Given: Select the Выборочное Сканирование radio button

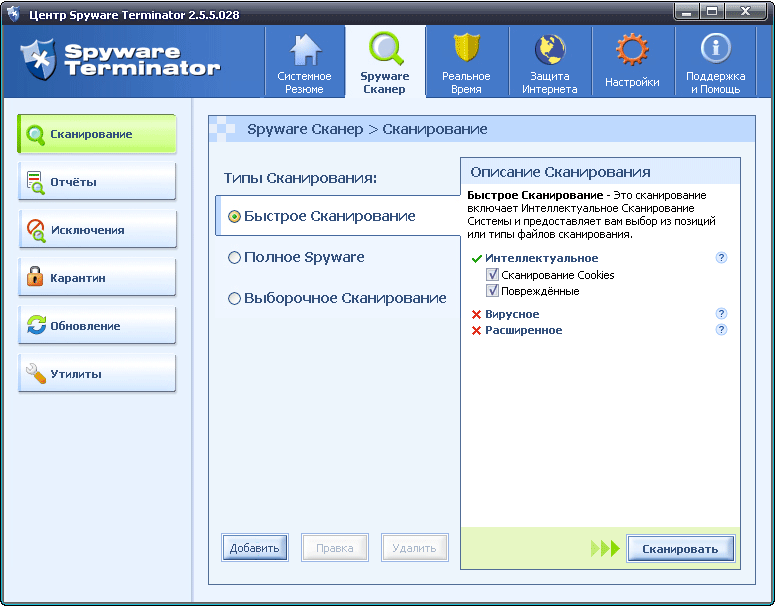Looking at the screenshot, I should tap(234, 299).
